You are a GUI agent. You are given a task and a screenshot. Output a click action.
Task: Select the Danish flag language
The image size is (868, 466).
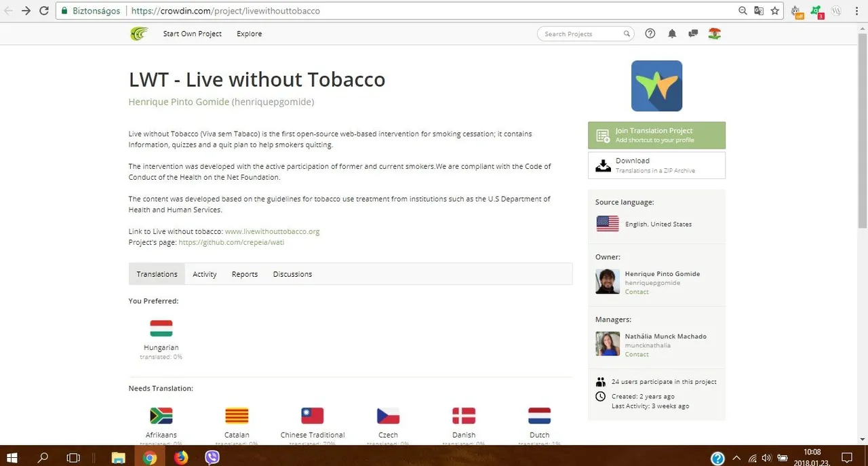[x=464, y=416]
